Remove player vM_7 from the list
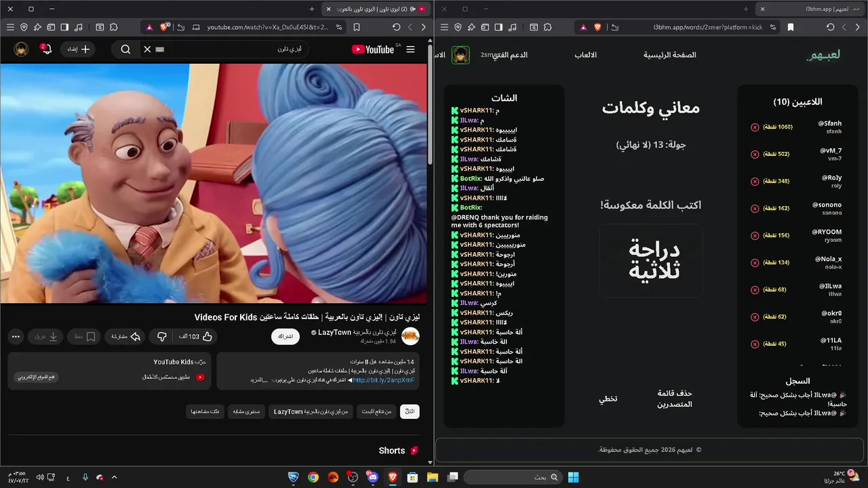This screenshot has height=488, width=868. point(755,155)
